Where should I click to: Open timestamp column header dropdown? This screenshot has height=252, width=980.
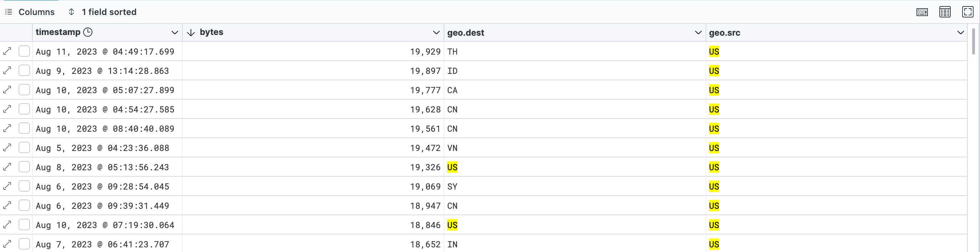click(x=175, y=33)
